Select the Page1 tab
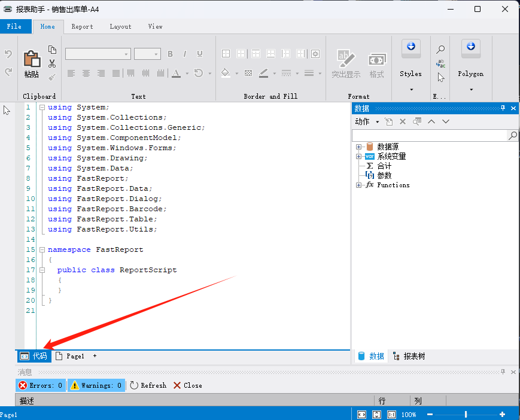The height and width of the screenshot is (420, 520). tap(70, 356)
